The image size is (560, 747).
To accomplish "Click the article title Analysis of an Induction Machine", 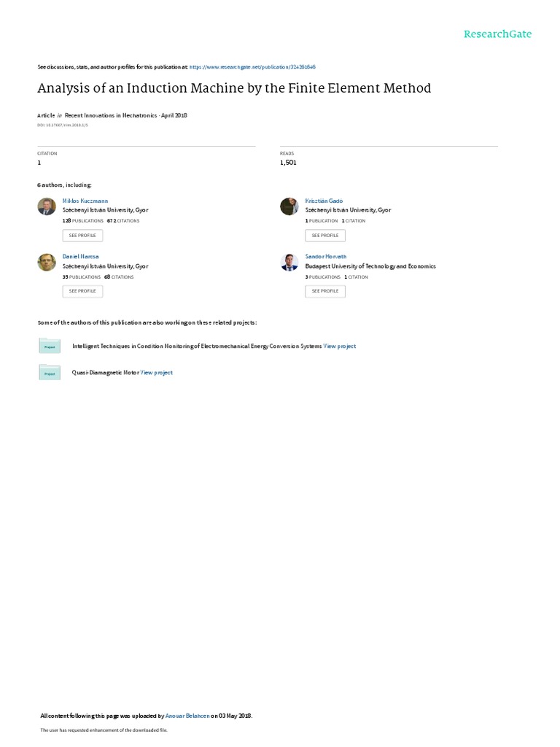I will [x=234, y=88].
